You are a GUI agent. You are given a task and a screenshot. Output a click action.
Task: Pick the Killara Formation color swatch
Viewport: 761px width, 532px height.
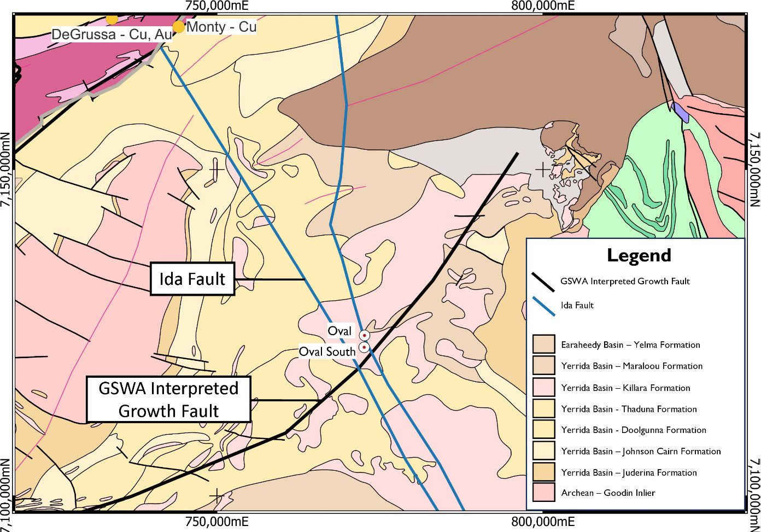543,388
